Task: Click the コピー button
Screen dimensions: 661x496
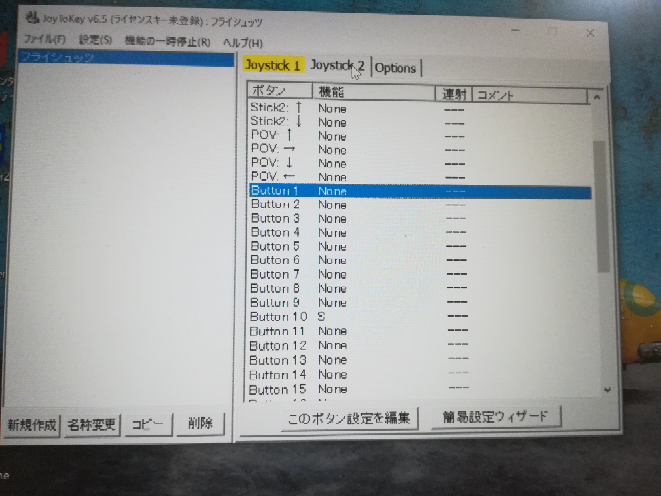Action: 148,424
